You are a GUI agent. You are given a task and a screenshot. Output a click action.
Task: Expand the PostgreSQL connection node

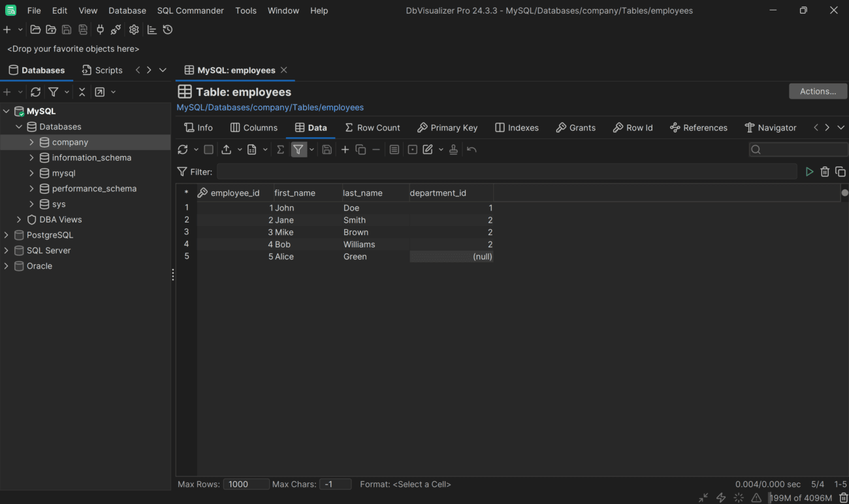click(x=7, y=235)
